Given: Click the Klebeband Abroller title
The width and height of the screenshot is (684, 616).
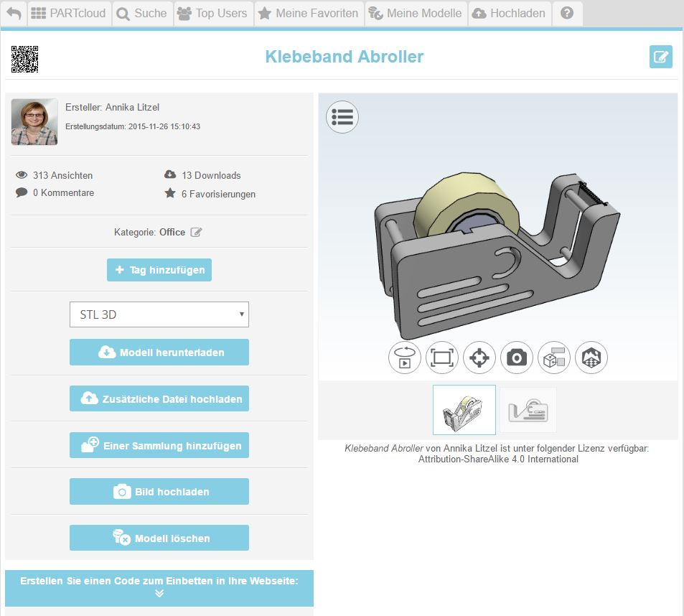Looking at the screenshot, I should [x=345, y=57].
